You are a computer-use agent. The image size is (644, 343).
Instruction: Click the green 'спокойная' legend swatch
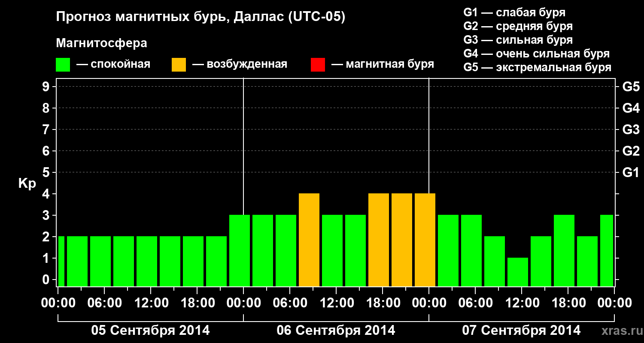click(x=63, y=65)
